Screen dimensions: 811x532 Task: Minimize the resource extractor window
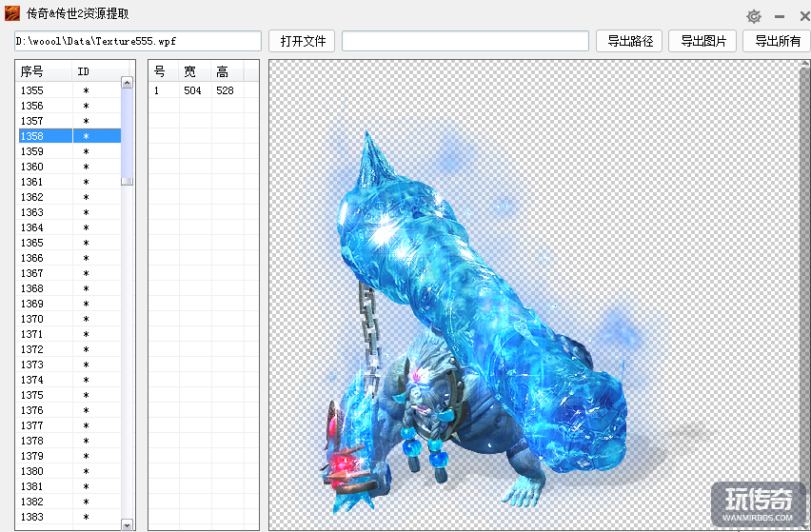[780, 17]
